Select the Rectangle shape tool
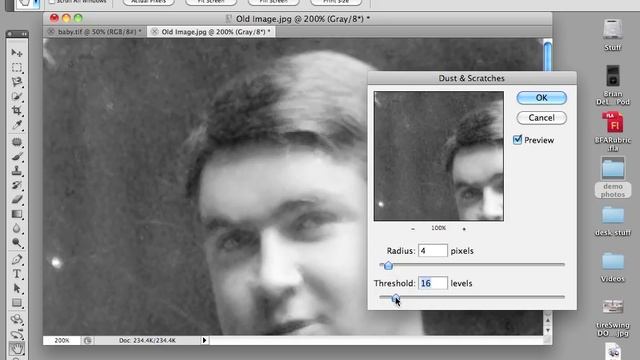640x360 pixels. pyautogui.click(x=17, y=303)
